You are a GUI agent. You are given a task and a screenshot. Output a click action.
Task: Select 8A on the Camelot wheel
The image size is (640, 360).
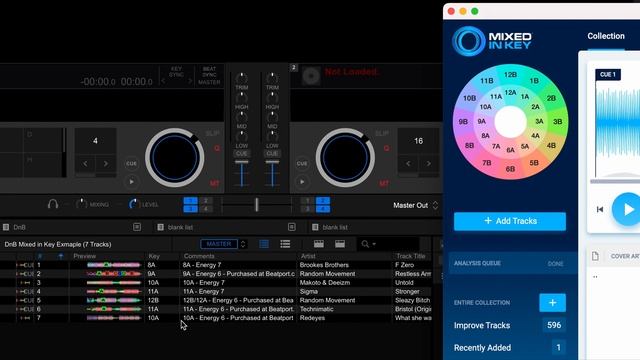click(485, 136)
